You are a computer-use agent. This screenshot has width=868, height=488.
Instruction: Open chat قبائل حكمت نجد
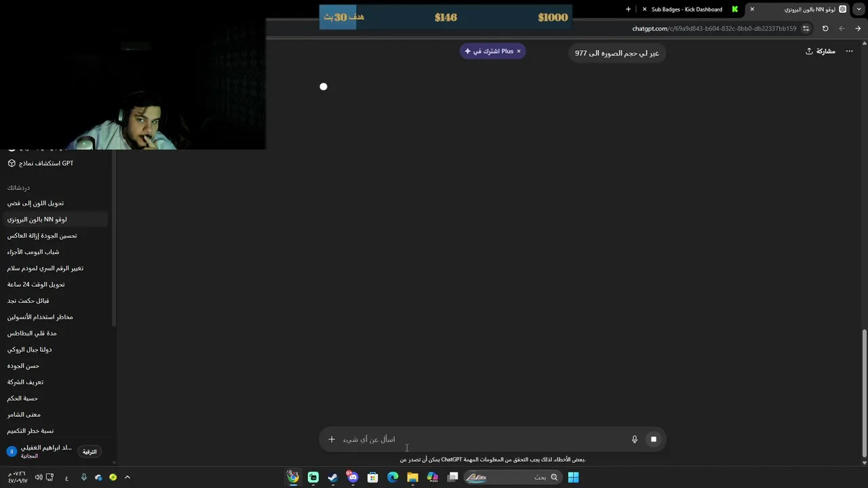click(x=28, y=301)
